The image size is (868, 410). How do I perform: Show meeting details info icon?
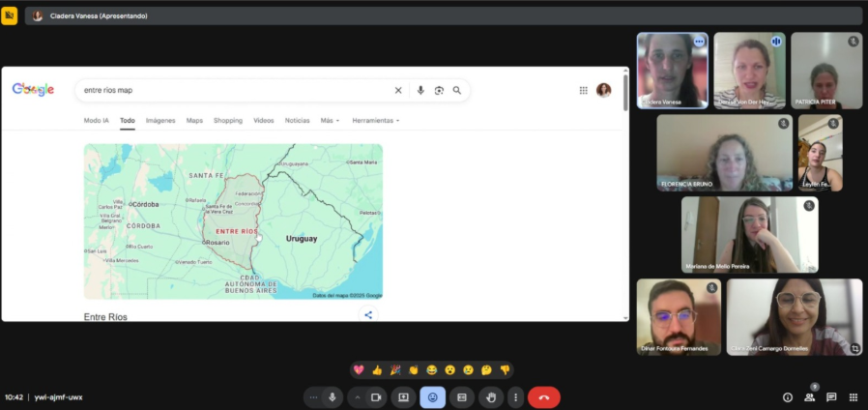pos(787,396)
